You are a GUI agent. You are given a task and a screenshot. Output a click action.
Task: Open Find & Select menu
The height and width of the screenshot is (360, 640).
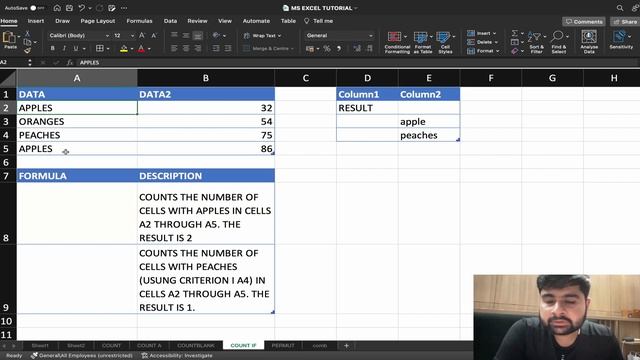tap(558, 42)
